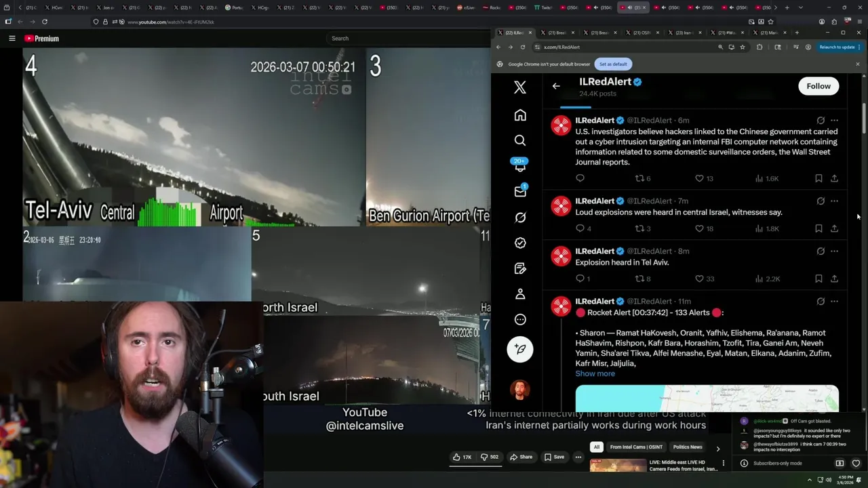Click the YouTube Premium logo

pos(42,39)
